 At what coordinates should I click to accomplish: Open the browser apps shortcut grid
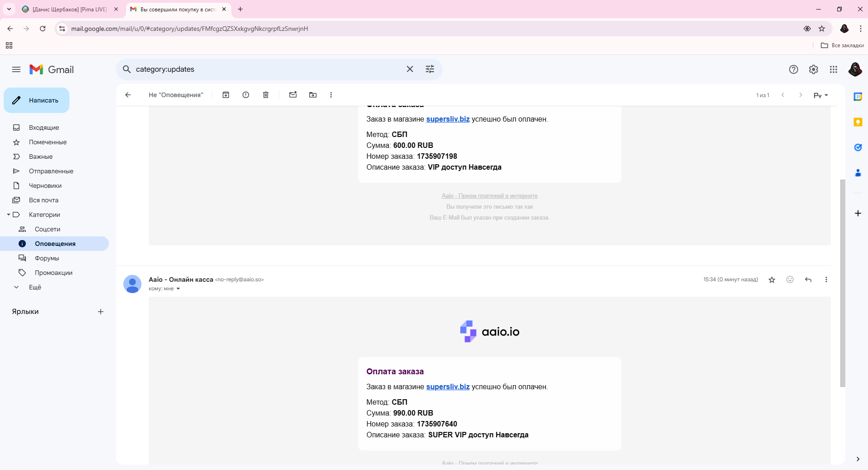[9, 45]
